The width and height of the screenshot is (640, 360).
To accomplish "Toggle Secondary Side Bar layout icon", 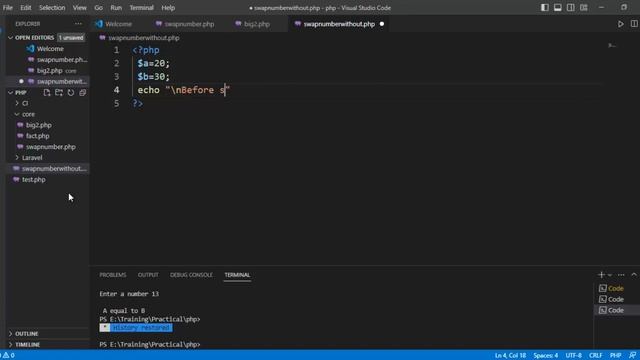I will tap(571, 7).
